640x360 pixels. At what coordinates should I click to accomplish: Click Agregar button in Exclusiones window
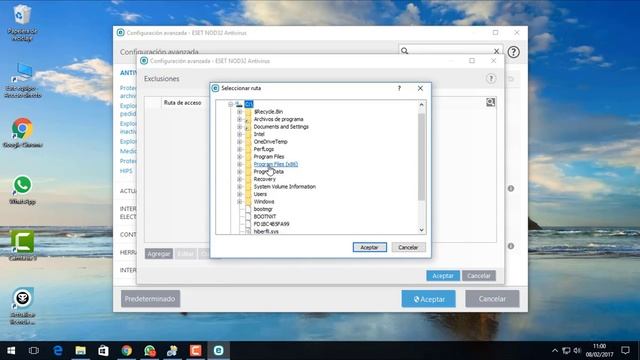pos(159,254)
